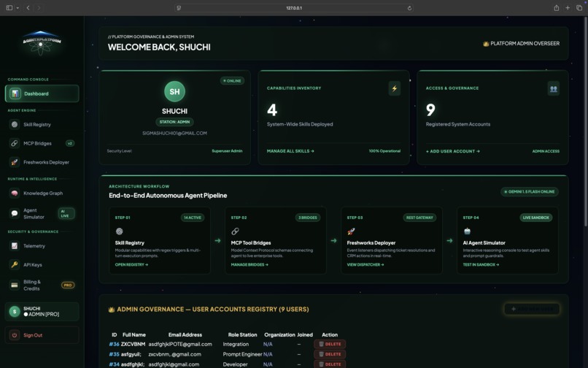Click the AI LIVE badge beside Agent Simulator
588x368 pixels.
click(66, 213)
